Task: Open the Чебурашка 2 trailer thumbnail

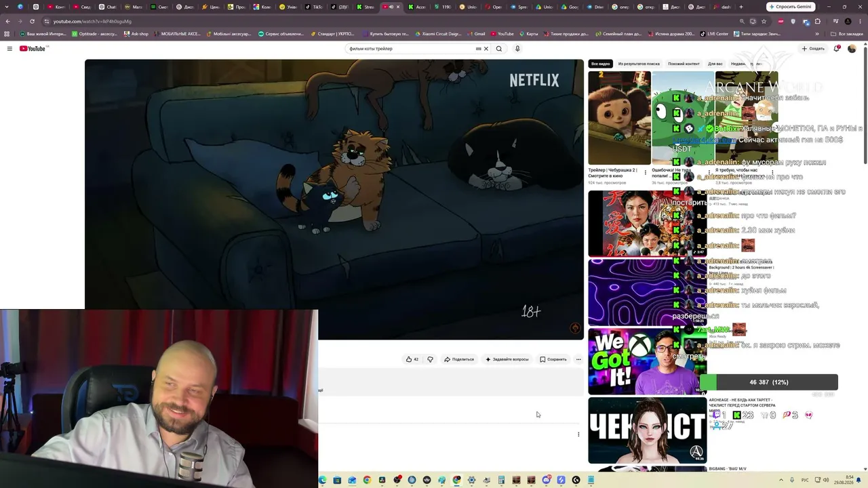Action: (619, 118)
